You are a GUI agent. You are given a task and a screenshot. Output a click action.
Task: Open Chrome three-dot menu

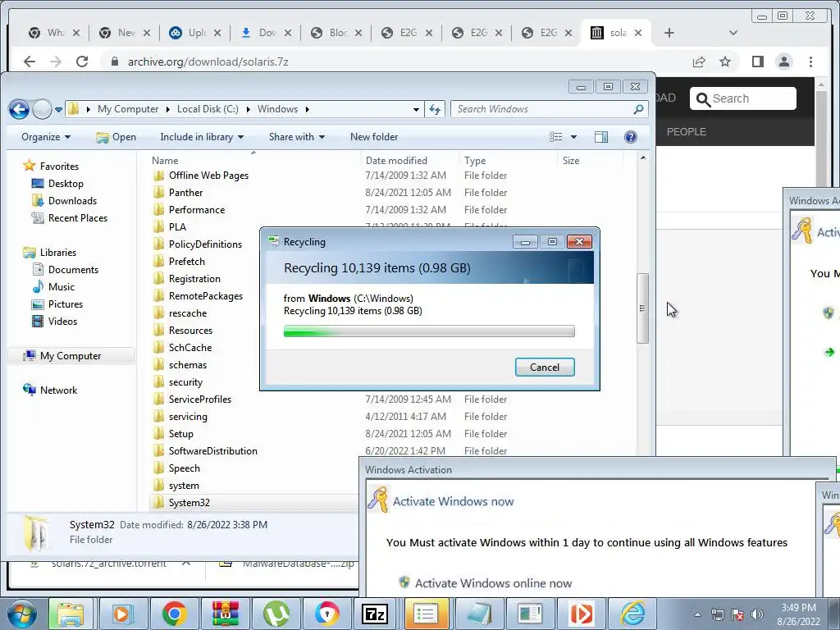pyautogui.click(x=810, y=62)
